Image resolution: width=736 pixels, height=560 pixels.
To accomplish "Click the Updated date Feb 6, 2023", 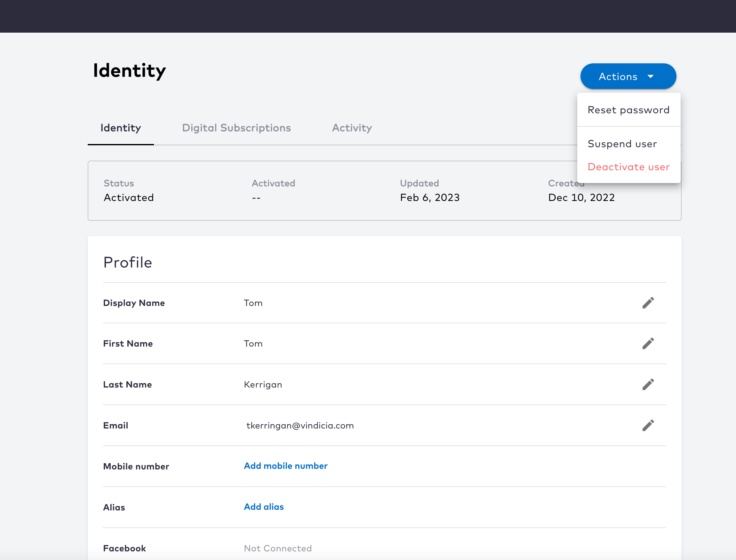I will pos(430,197).
